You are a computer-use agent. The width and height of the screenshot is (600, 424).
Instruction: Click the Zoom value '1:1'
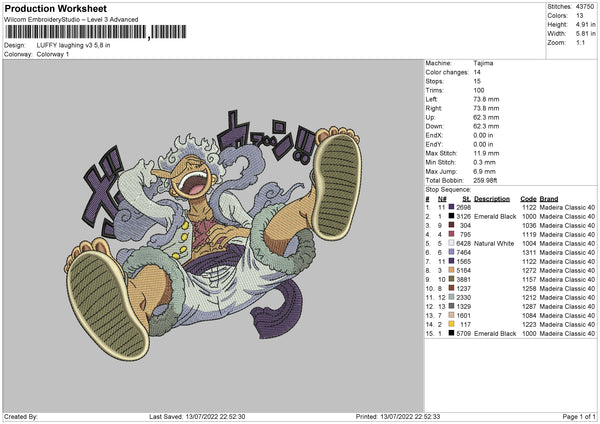580,42
